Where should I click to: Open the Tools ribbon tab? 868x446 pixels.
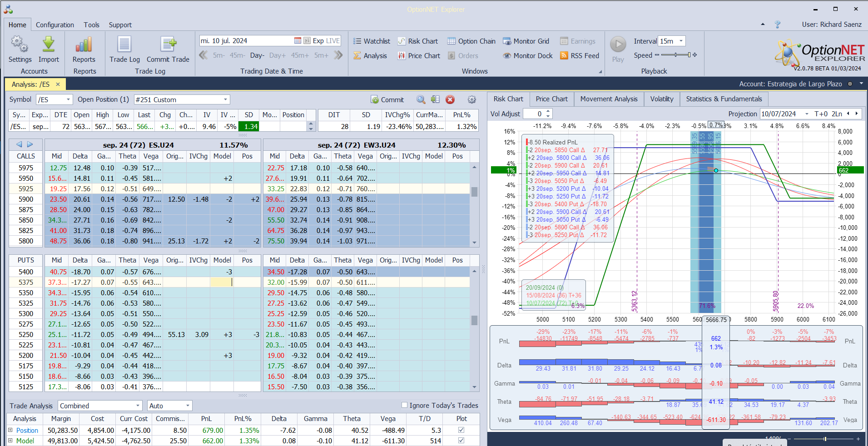[91, 25]
